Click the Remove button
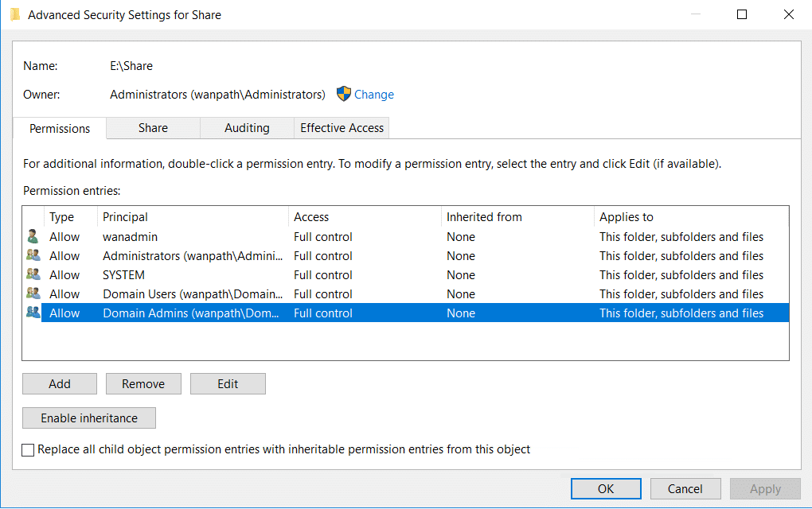This screenshot has width=812, height=509. (143, 384)
